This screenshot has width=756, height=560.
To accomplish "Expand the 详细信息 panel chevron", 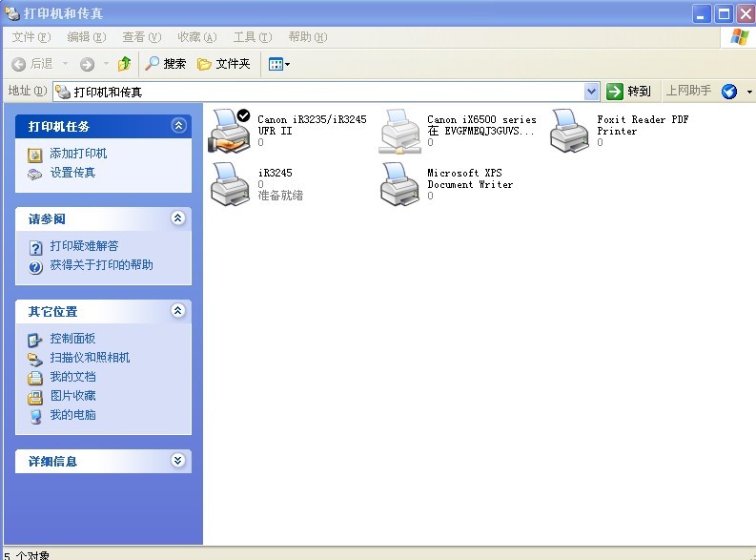I will coord(178,461).
